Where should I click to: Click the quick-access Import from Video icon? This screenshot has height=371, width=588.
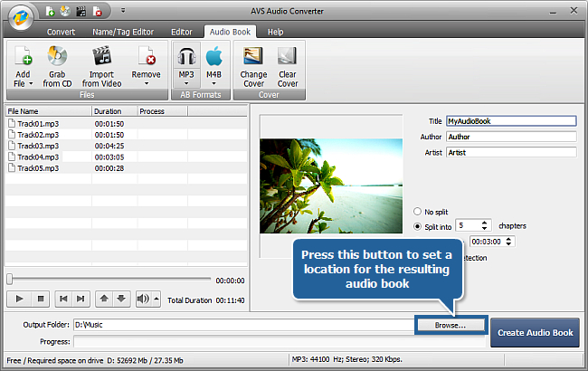[x=81, y=12]
